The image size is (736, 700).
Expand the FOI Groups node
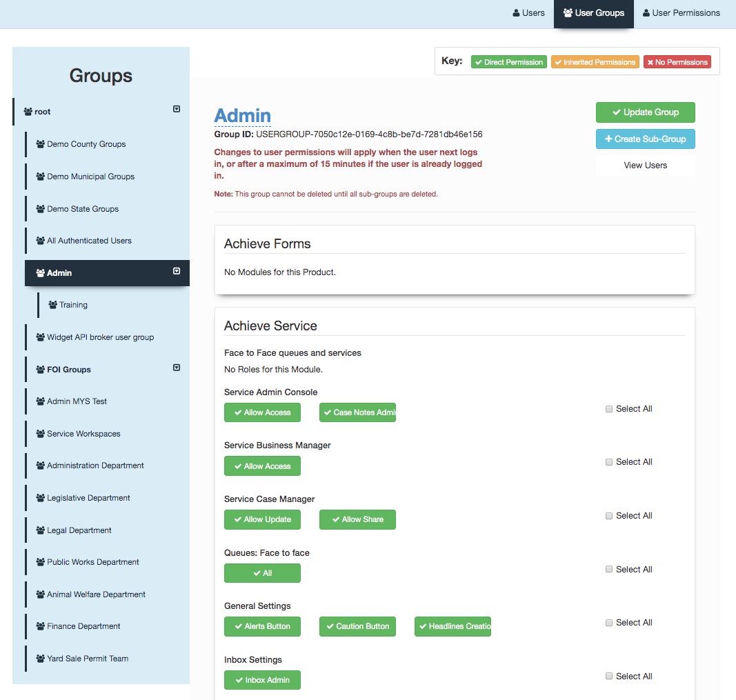177,368
